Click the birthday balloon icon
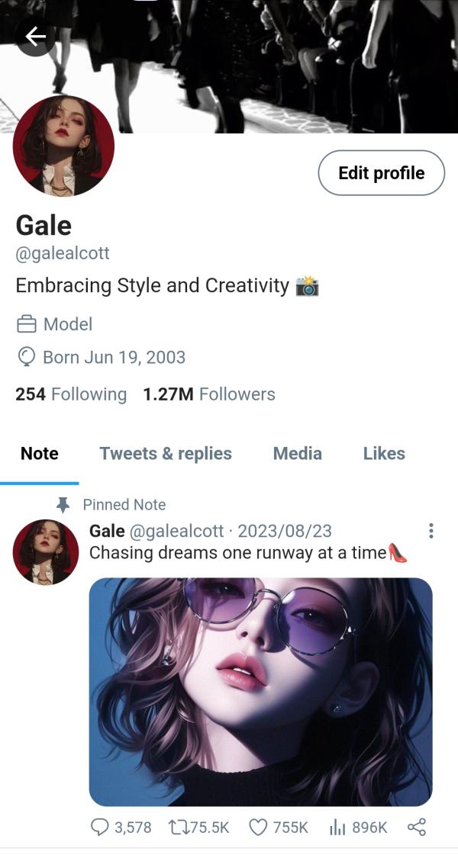458x868 pixels. coord(27,357)
